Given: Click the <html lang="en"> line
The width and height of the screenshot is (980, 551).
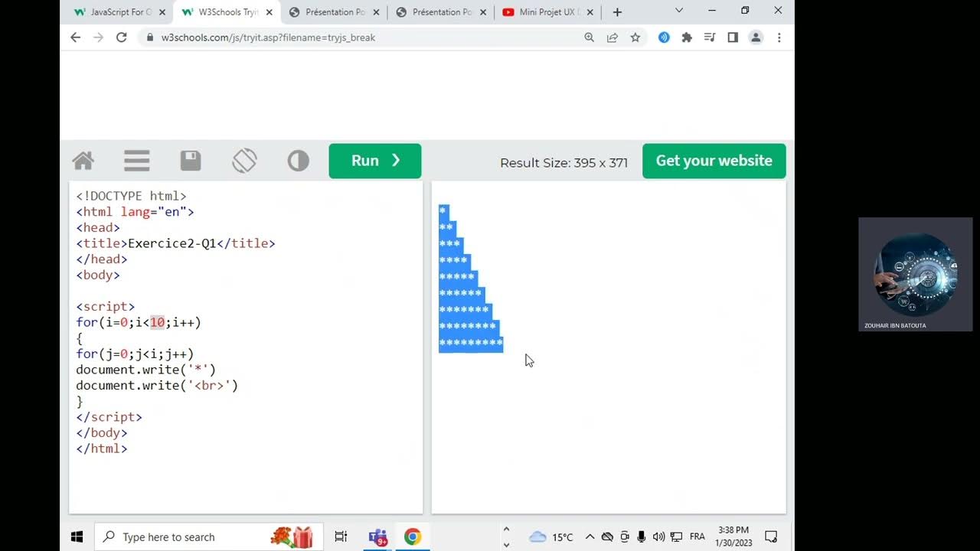Looking at the screenshot, I should [135, 212].
